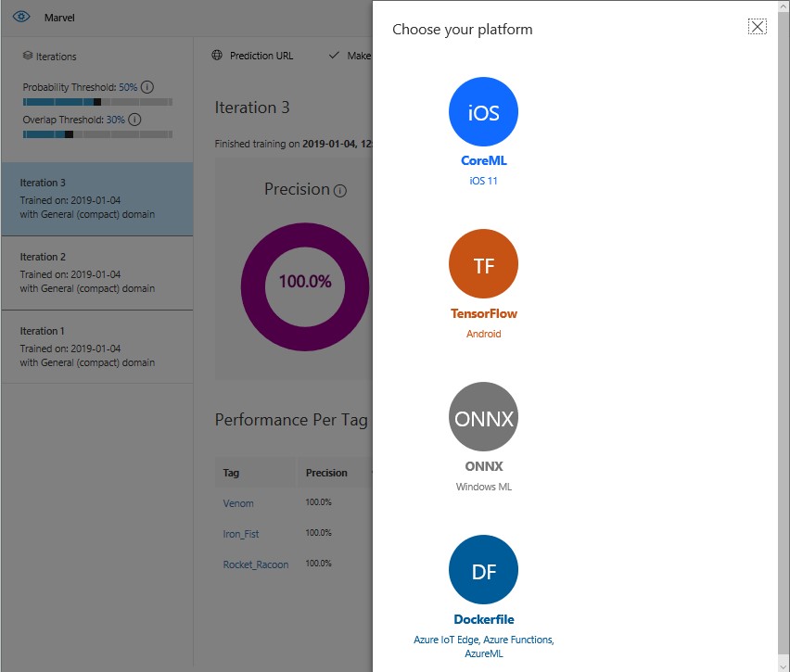
Task: Select the Dockerfile export platform icon
Action: coord(483,569)
